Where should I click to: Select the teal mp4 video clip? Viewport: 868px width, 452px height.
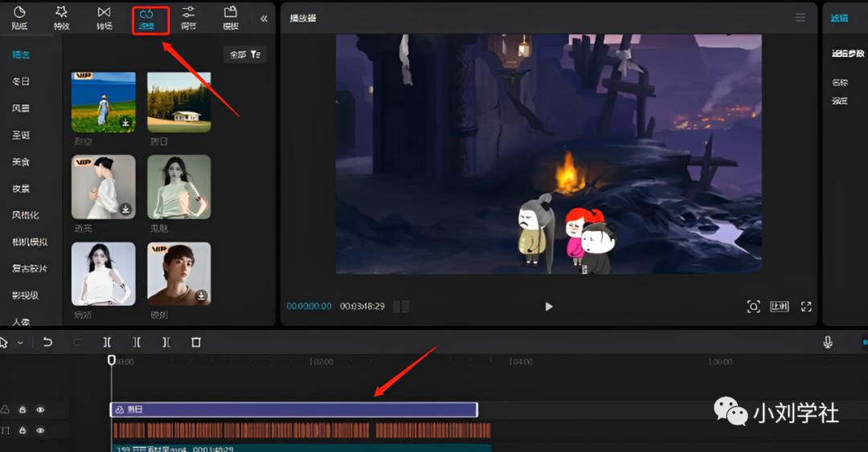pyautogui.click(x=301, y=448)
